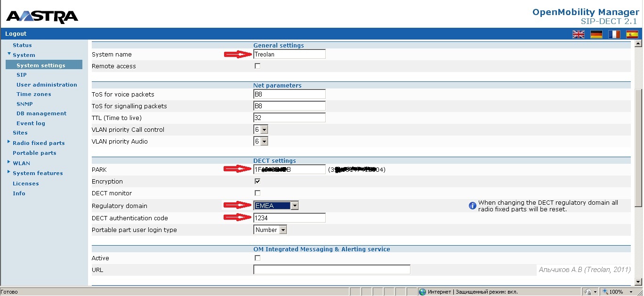Click the French flag language icon
644x296 pixels.
613,34
